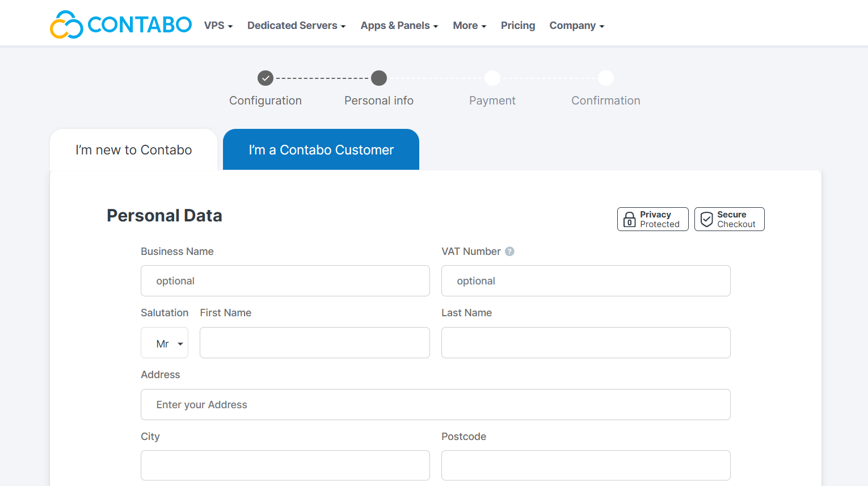Image resolution: width=868 pixels, height=486 pixels.
Task: Click the Confirmation step label
Action: coord(606,100)
